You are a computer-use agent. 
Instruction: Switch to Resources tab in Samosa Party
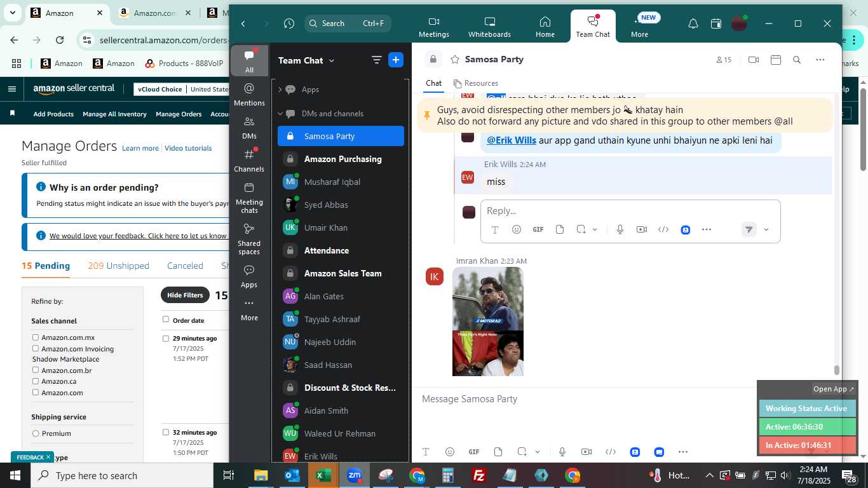tap(476, 83)
